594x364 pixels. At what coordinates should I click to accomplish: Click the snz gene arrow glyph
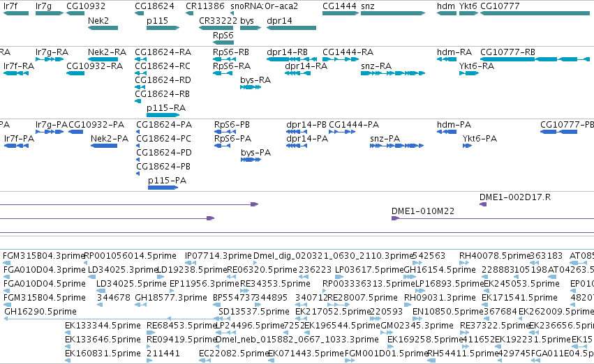tap(393, 13)
